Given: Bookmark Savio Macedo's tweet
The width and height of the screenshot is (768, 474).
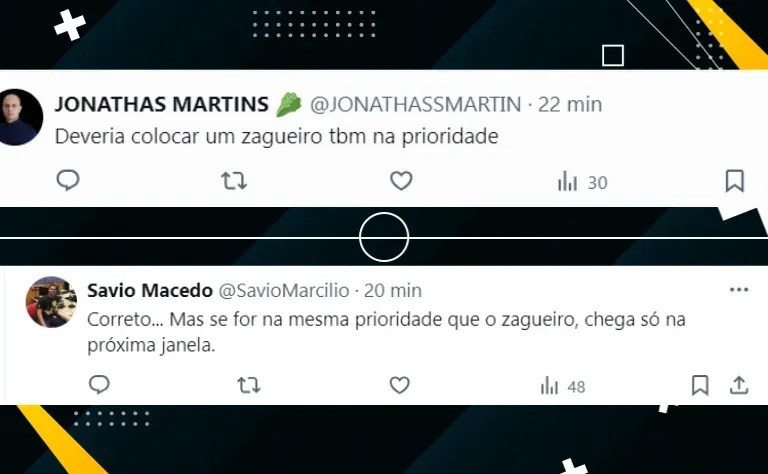Looking at the screenshot, I should (x=700, y=385).
